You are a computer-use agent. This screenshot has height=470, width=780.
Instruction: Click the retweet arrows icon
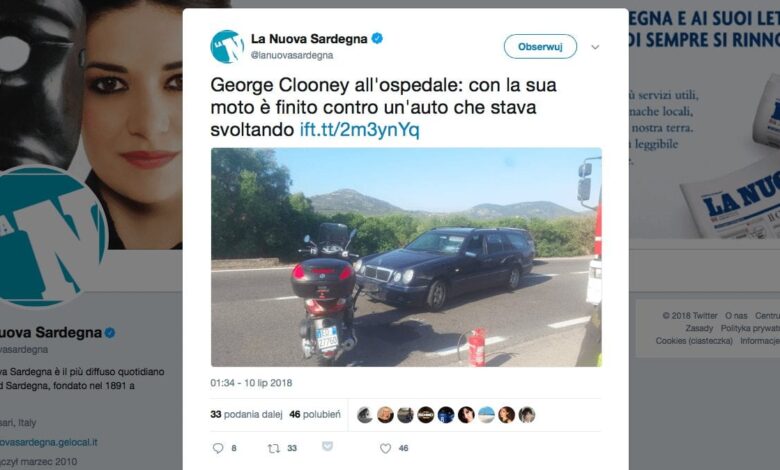click(x=274, y=448)
